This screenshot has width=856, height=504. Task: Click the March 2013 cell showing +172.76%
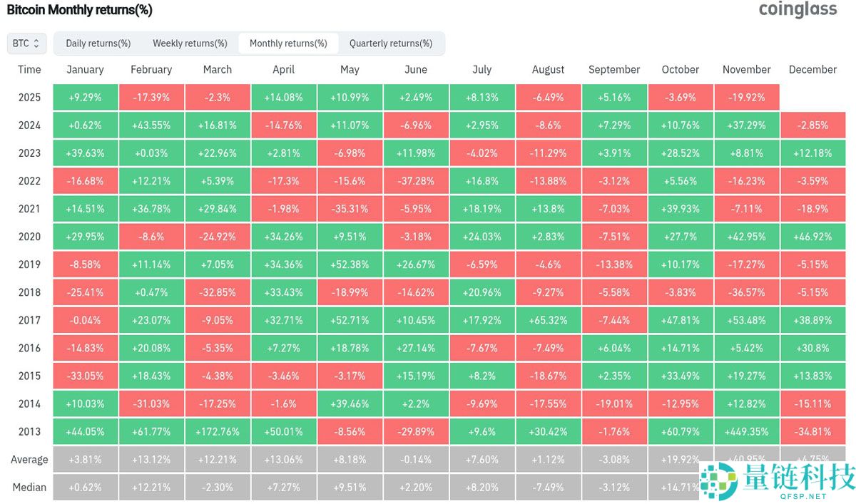coord(218,431)
